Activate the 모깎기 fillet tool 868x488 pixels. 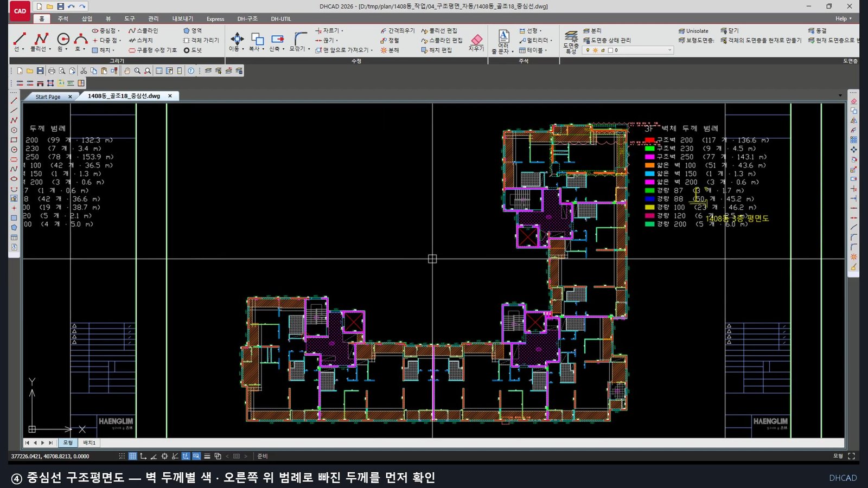(x=300, y=42)
